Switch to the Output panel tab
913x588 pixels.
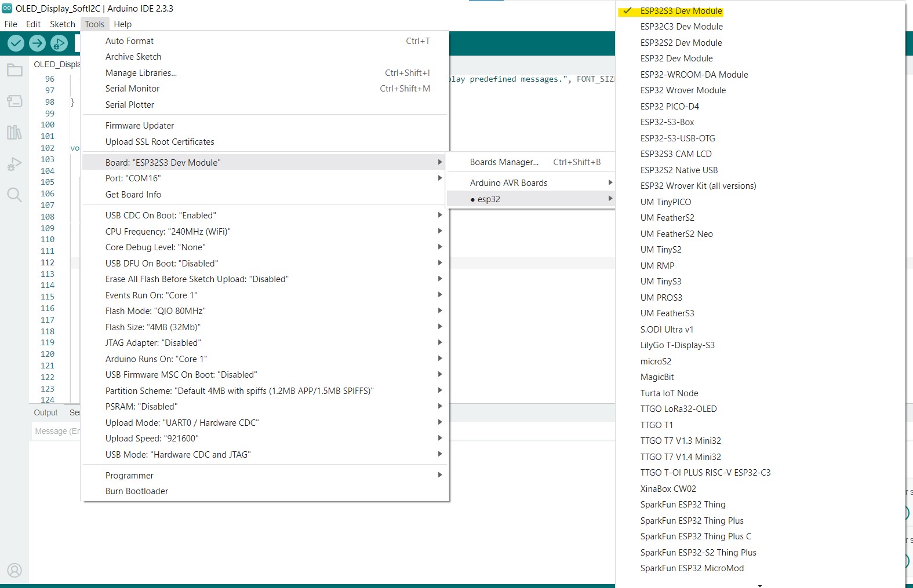[x=46, y=412]
